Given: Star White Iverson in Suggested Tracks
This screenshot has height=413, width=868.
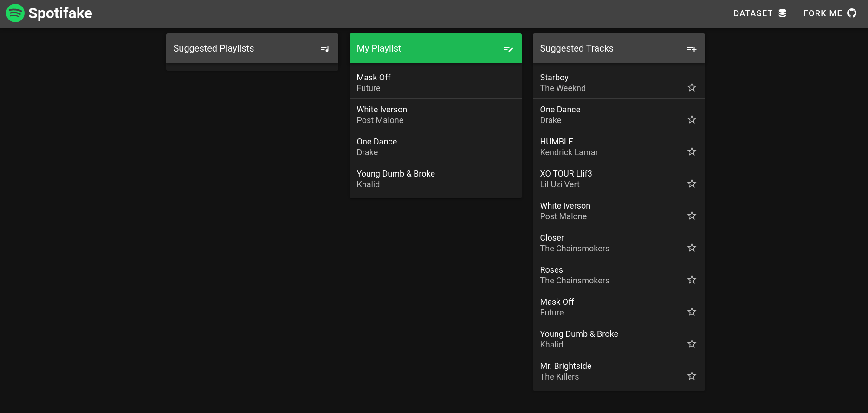Looking at the screenshot, I should (692, 216).
